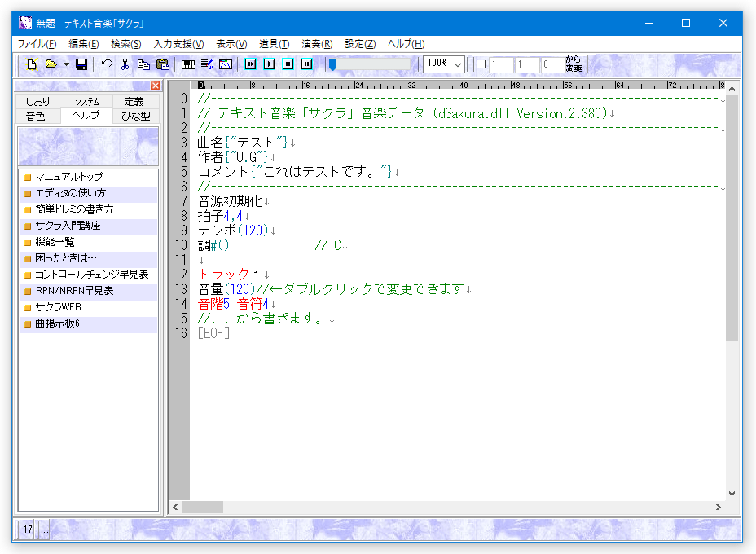Switch to the システム tab

(87, 101)
